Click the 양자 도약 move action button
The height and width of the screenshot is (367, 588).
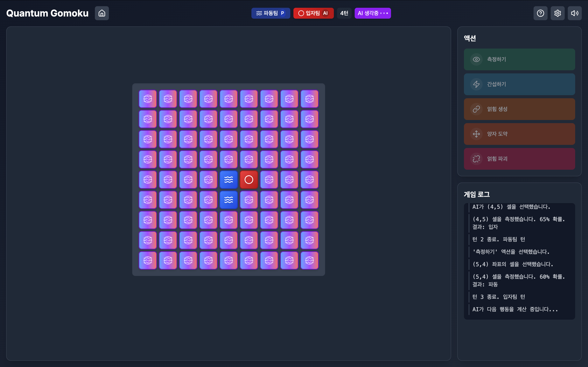pyautogui.click(x=519, y=134)
